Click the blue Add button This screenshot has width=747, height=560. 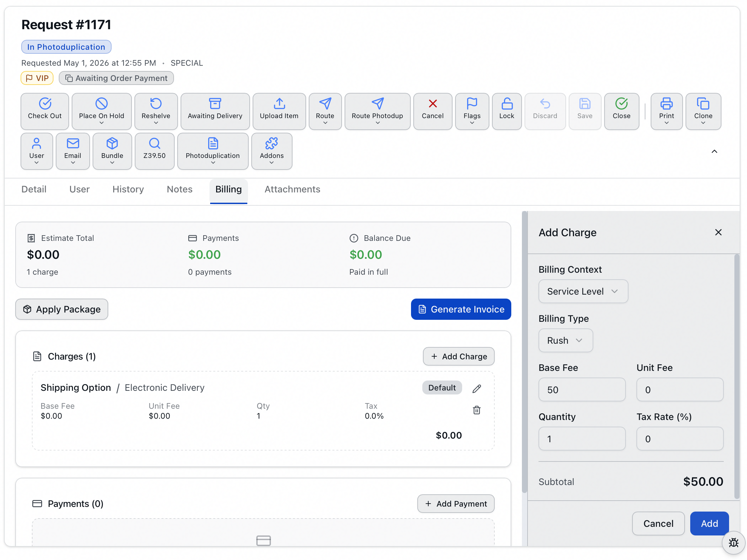[709, 523]
